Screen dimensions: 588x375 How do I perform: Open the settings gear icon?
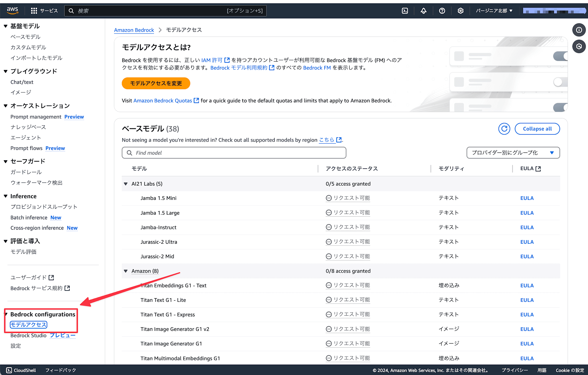pos(460,11)
